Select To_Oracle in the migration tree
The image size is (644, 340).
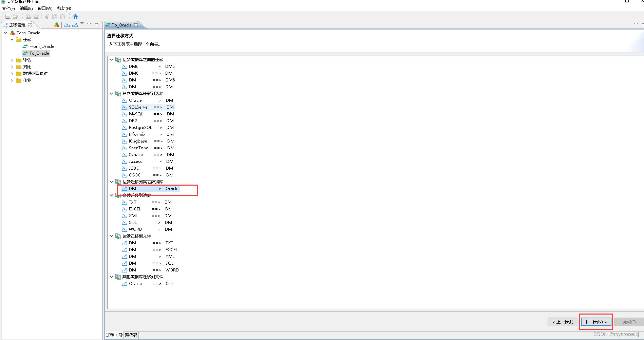[36, 53]
